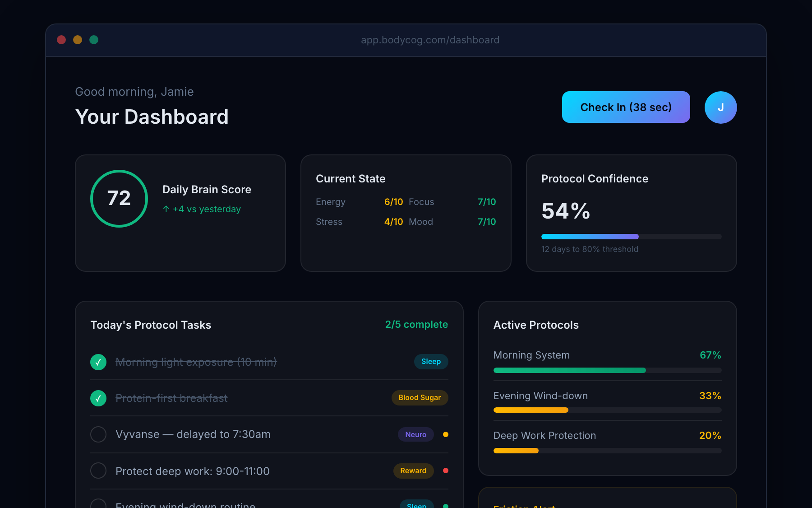The width and height of the screenshot is (812, 508).
Task: Click the Neuro tag
Action: click(x=415, y=434)
